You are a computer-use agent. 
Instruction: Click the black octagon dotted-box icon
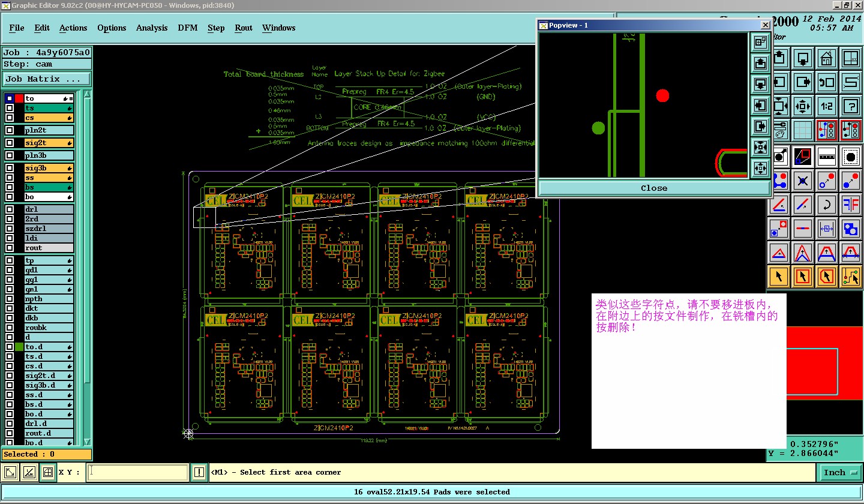(851, 157)
